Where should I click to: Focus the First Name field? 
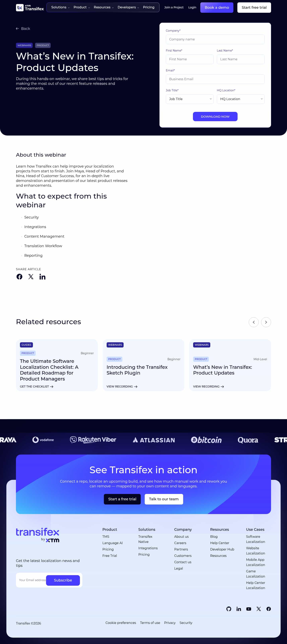point(190,59)
